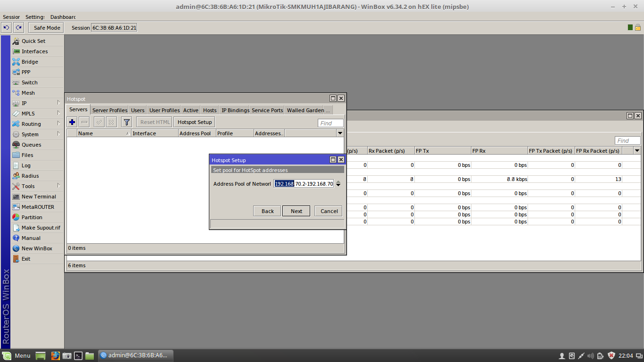This screenshot has width=644, height=362.
Task: Click the redo arrow in top toolbar
Action: (x=18, y=28)
